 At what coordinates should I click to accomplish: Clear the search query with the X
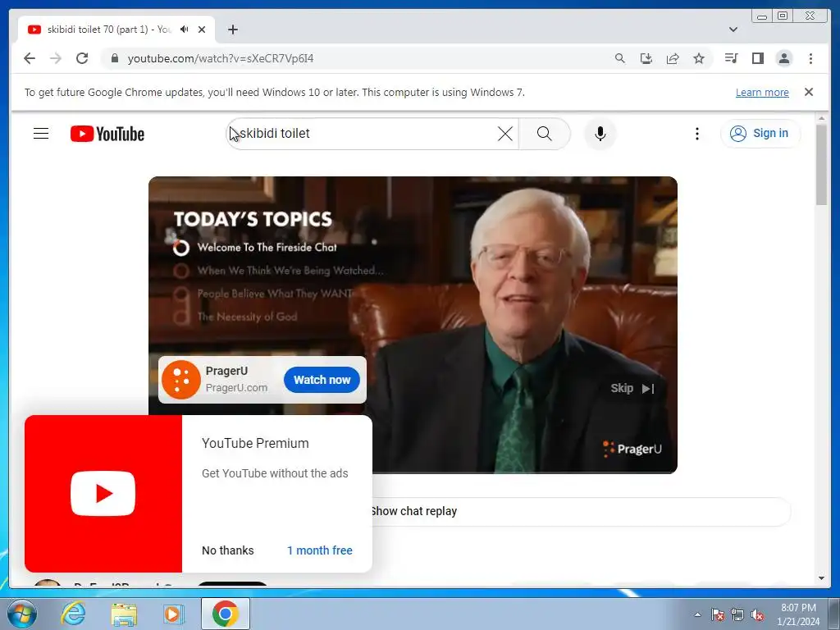coord(504,134)
